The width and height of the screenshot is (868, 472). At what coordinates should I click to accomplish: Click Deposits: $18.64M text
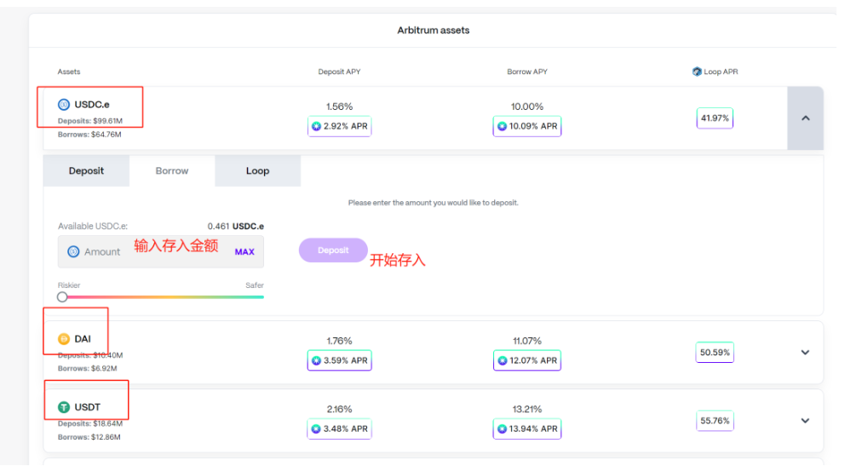tap(90, 423)
